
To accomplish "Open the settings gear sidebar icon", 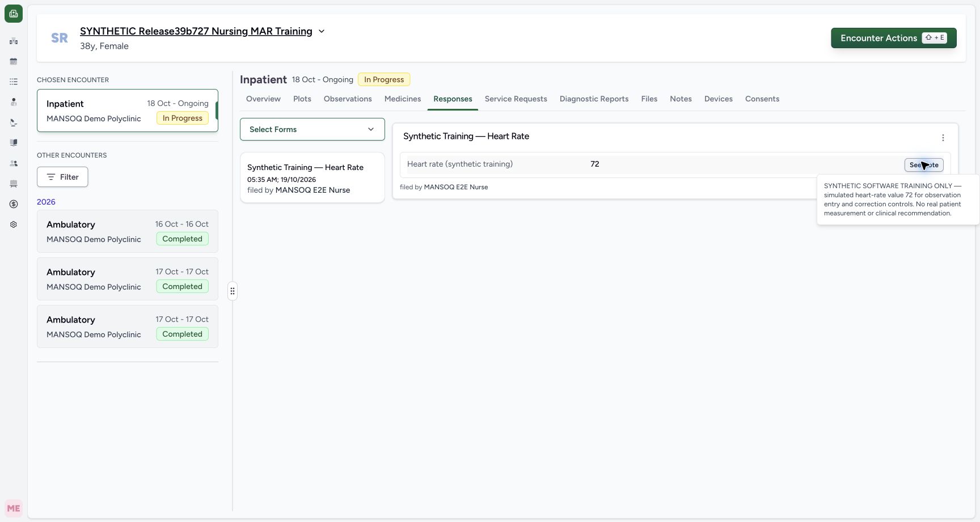I will (14, 224).
